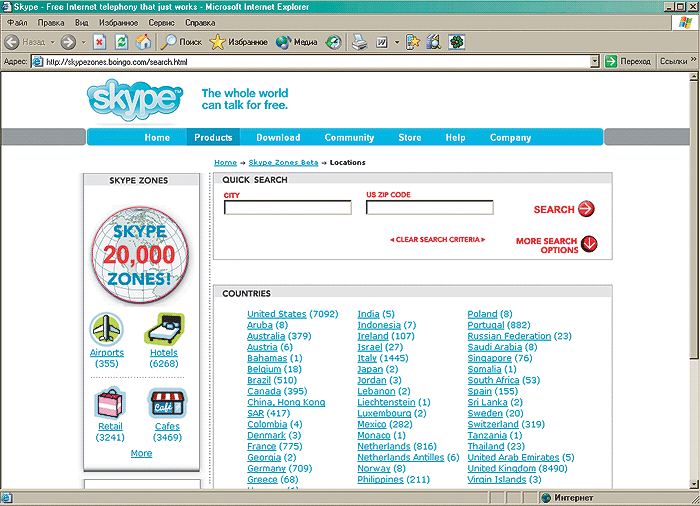Click the Skype Zones Beta breadcrumb link

point(283,163)
